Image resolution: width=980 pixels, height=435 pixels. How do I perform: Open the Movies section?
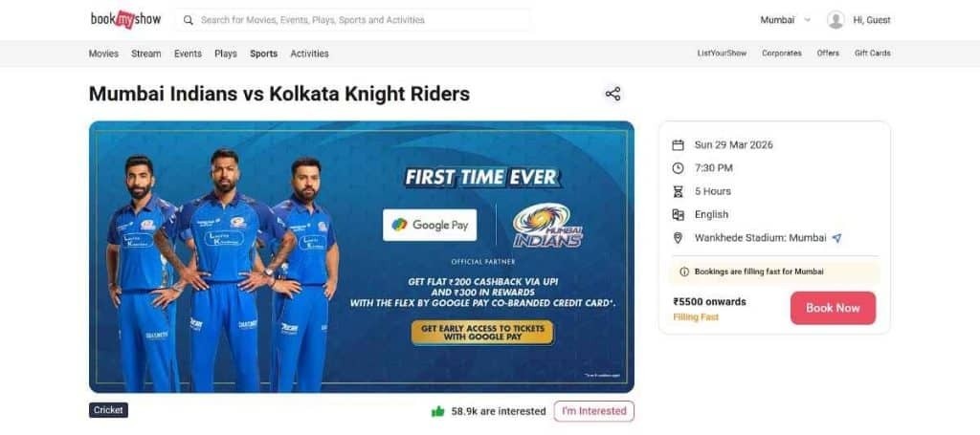pos(103,54)
